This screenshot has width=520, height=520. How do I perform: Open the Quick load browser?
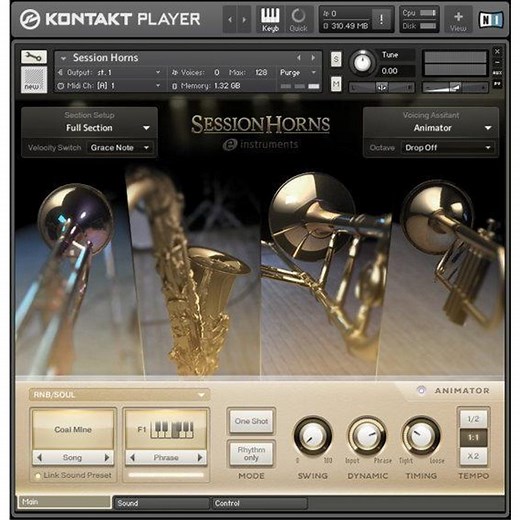pyautogui.click(x=298, y=19)
